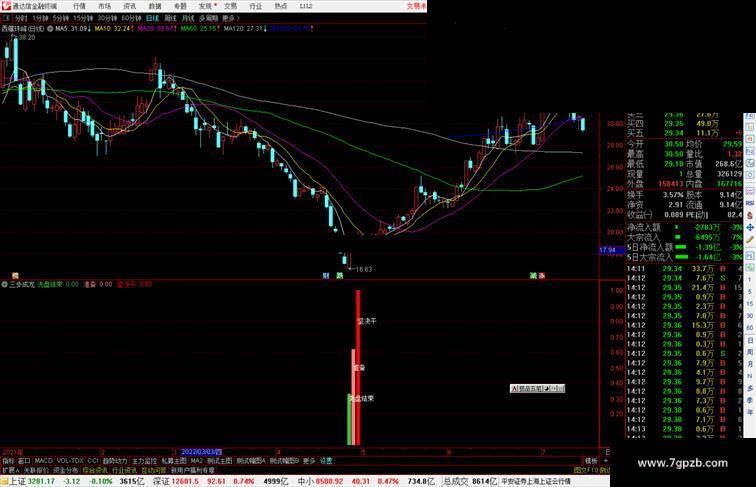
Task: Click the green 减 marker under the chart
Action: point(533,276)
